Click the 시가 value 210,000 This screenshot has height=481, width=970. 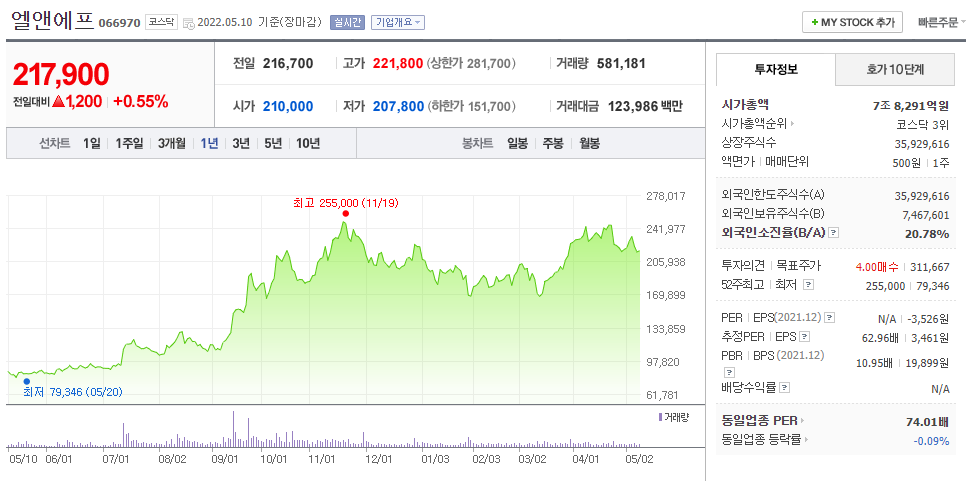[x=288, y=106]
